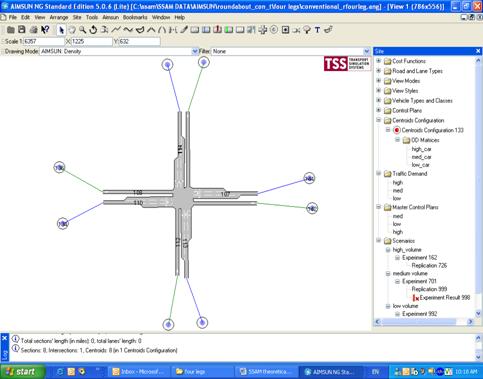Select the low_car OD matrix
This screenshot has height=379, width=483.
pyautogui.click(x=420, y=165)
